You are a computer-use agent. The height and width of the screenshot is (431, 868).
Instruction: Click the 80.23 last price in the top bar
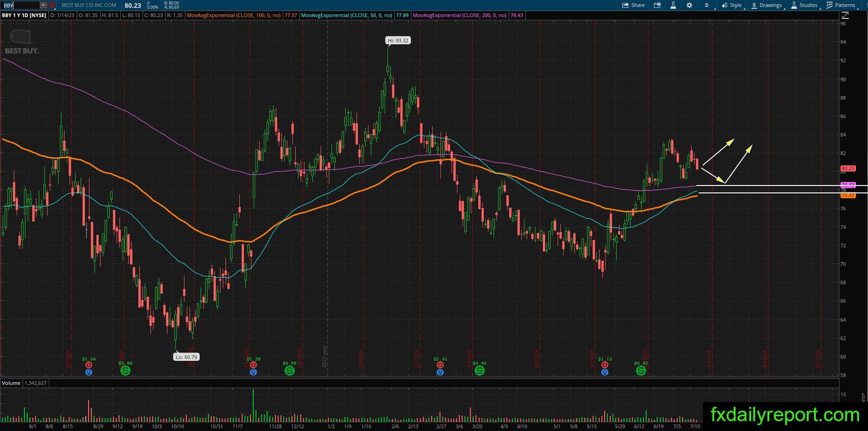click(133, 5)
